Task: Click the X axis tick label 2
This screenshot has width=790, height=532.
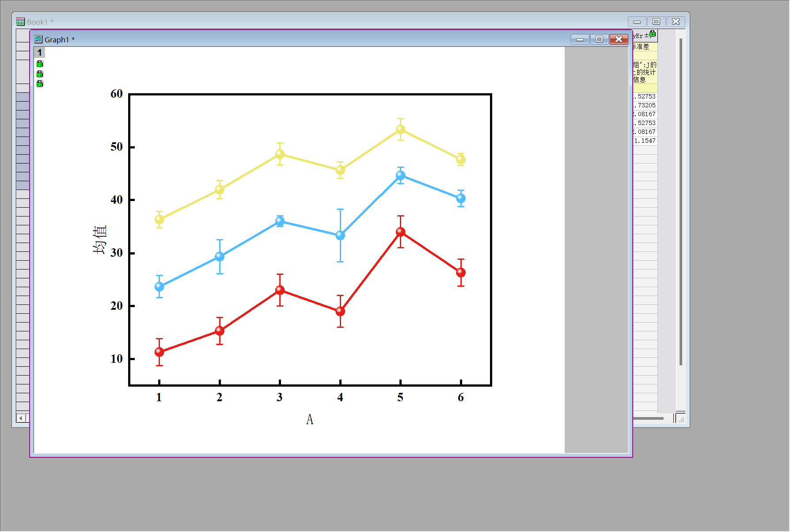Action: [x=220, y=397]
